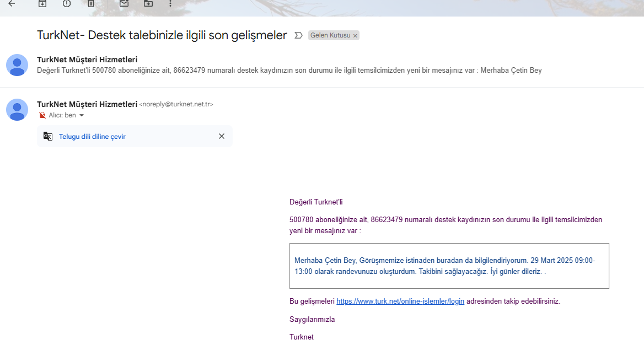Click the red crossed-out encryption icon

click(x=42, y=115)
